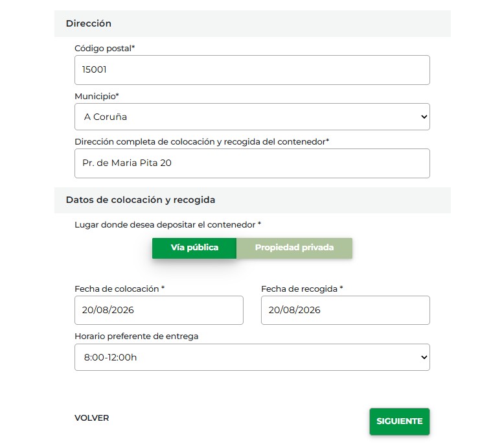Open the Fecha de colocación date field
This screenshot has height=448, width=480.
pos(159,310)
